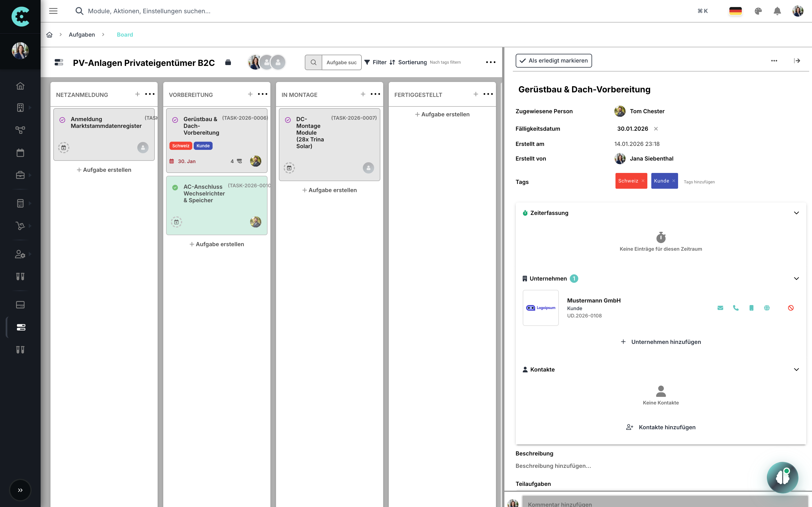Remove the red Schweiz tag

point(643,181)
